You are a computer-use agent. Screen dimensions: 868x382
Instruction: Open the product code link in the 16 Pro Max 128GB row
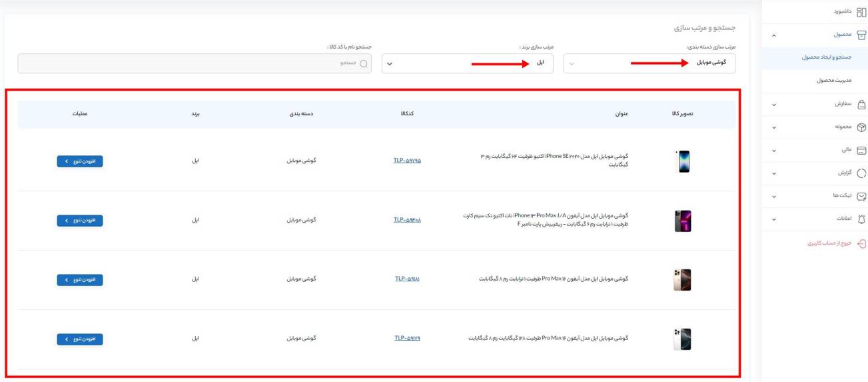click(407, 338)
